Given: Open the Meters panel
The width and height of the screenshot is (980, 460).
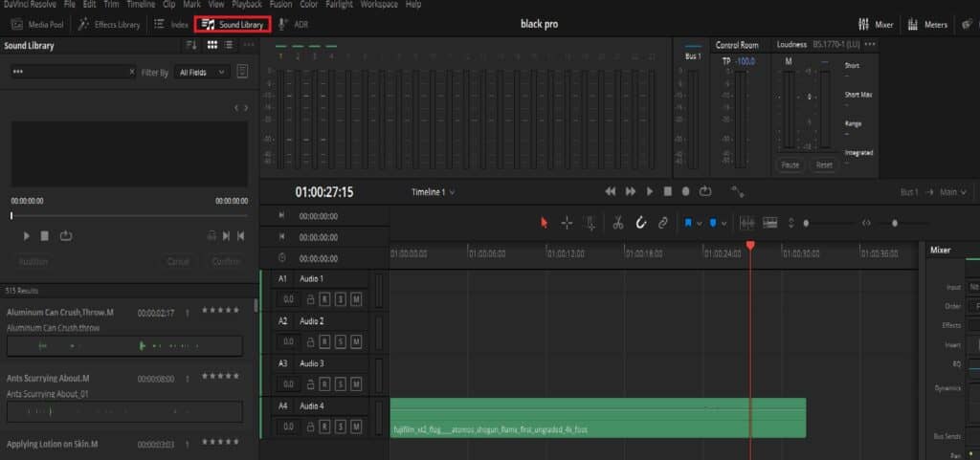Looking at the screenshot, I should tap(927, 24).
